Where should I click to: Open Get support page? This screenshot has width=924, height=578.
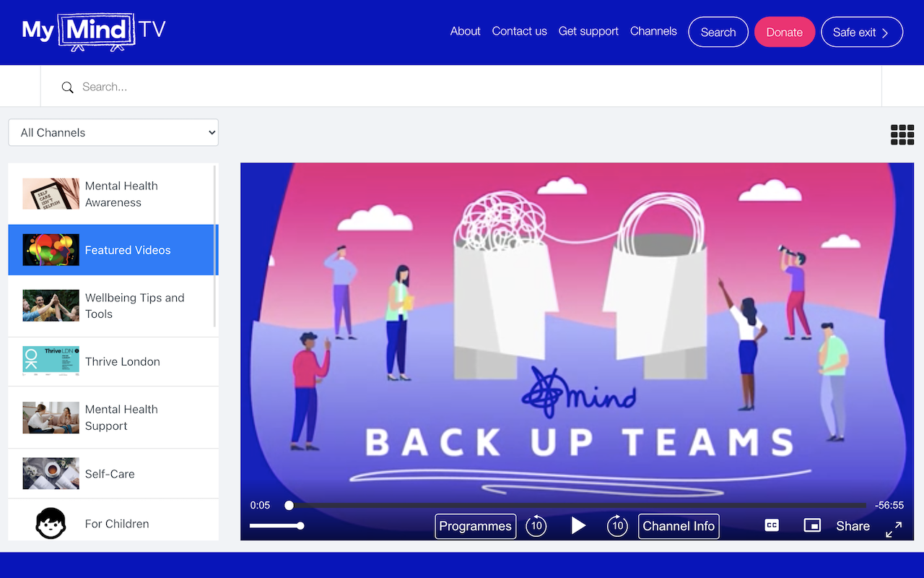pyautogui.click(x=588, y=31)
